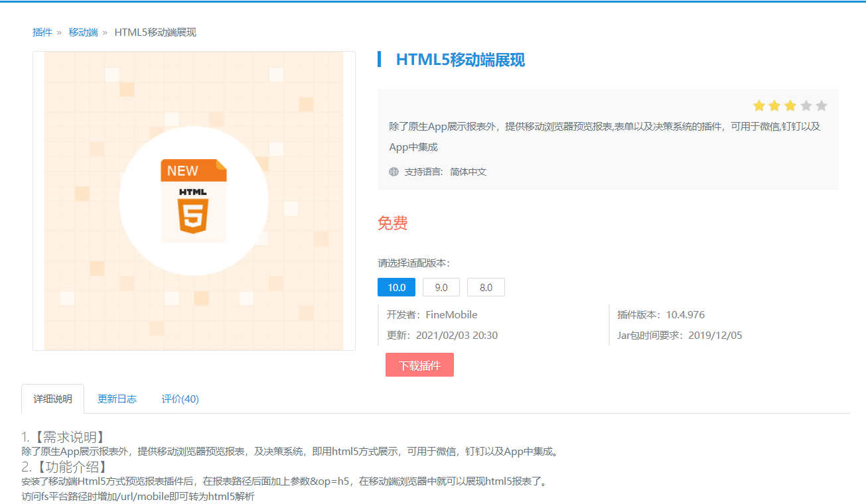
Task: Click the HTML5移动端展现 breadcrumb text
Action: (155, 32)
